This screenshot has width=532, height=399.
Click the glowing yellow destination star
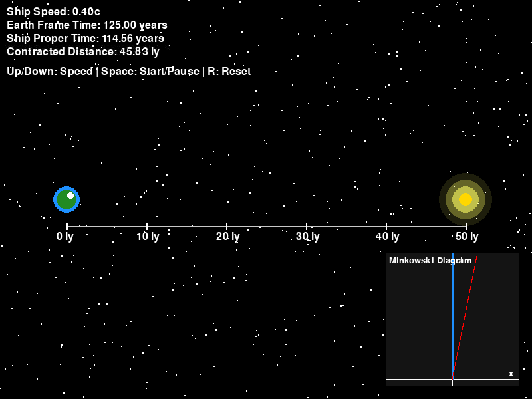pyautogui.click(x=465, y=199)
